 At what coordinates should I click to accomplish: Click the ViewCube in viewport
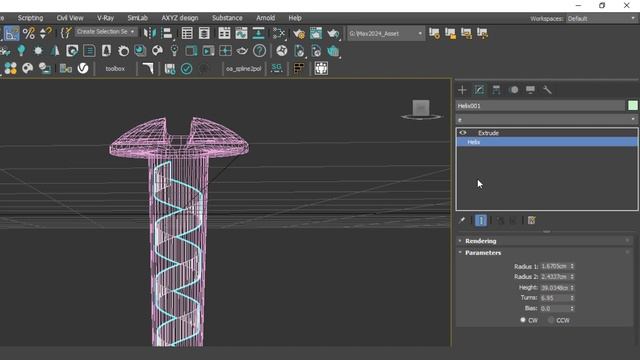(421, 109)
